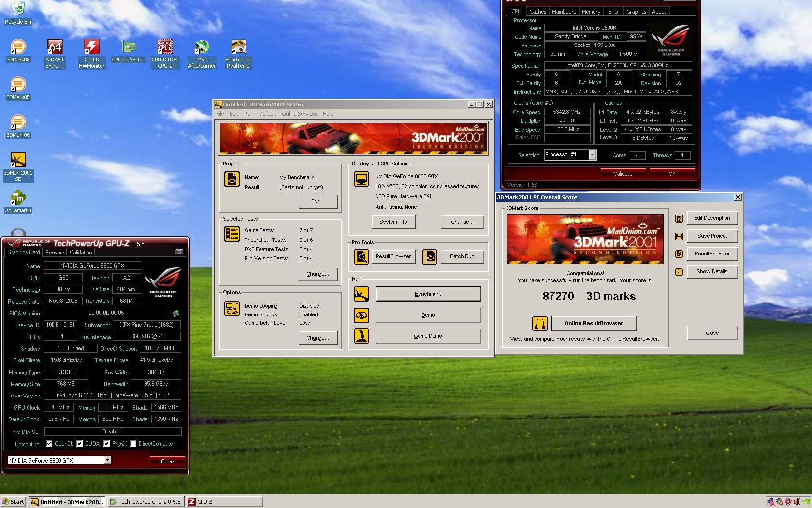Click the ResultBrowser magnifier icon in Pro Tools
812x508 pixels.
(362, 256)
